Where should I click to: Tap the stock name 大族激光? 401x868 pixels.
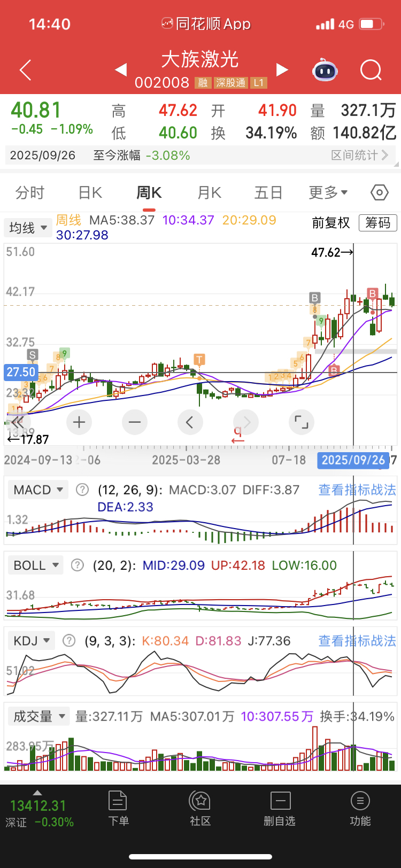(x=200, y=59)
